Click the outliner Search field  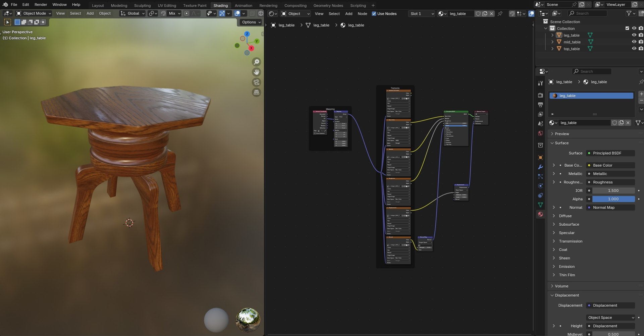point(588,13)
